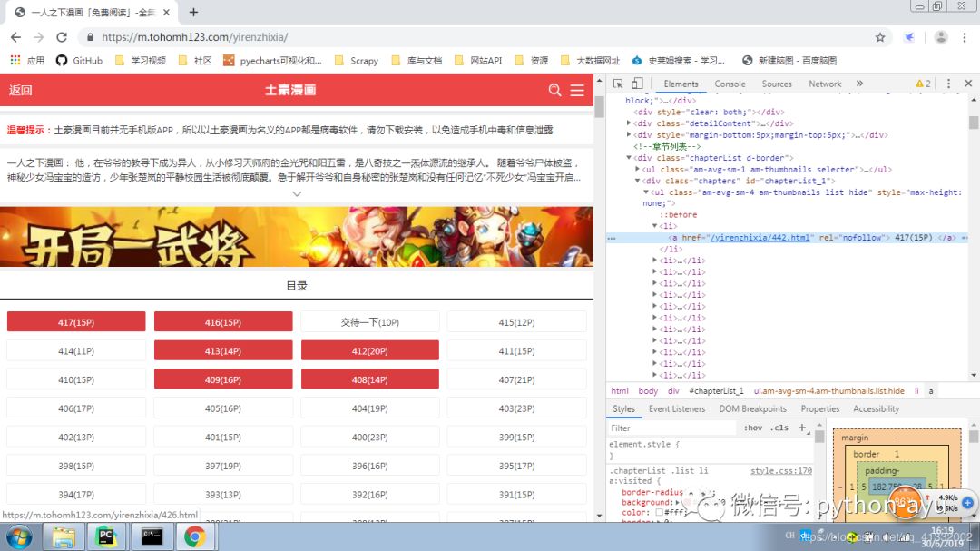This screenshot has height=551, width=980.
Task: Add new style rule plus icon
Action: [802, 428]
